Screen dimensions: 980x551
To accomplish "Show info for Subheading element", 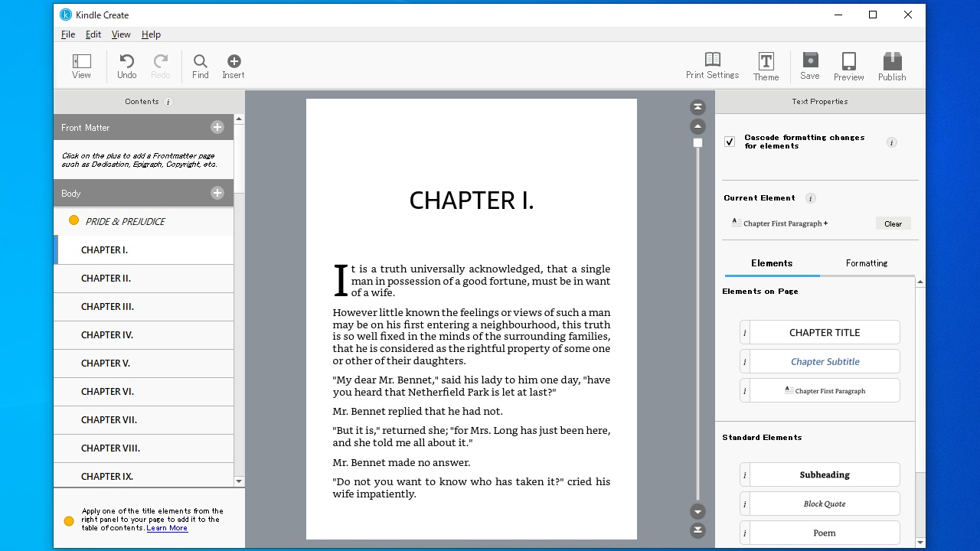I will [745, 475].
